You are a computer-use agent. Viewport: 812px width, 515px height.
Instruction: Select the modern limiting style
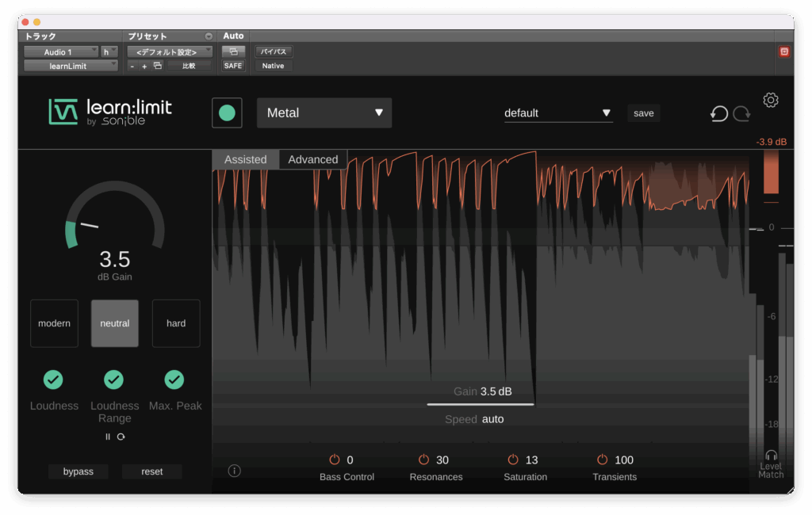pos(55,323)
